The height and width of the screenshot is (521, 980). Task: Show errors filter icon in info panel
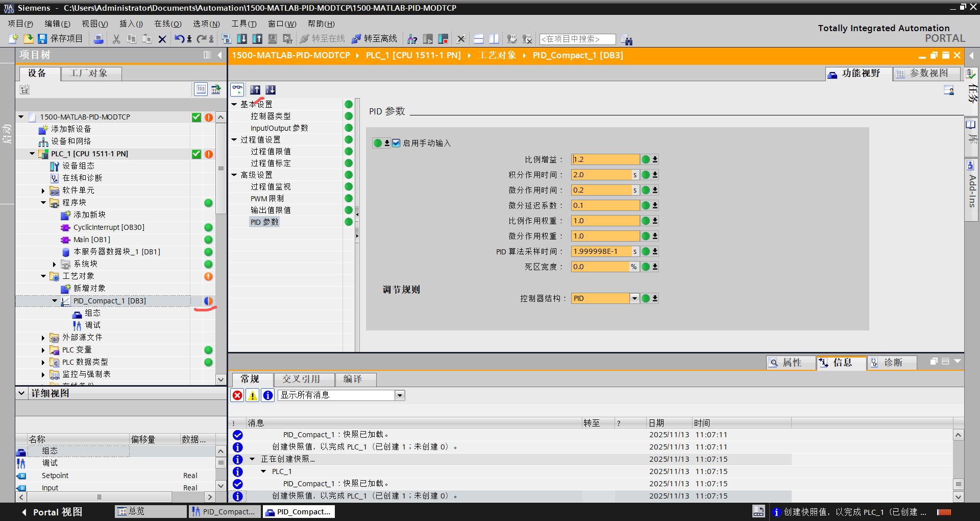[237, 395]
